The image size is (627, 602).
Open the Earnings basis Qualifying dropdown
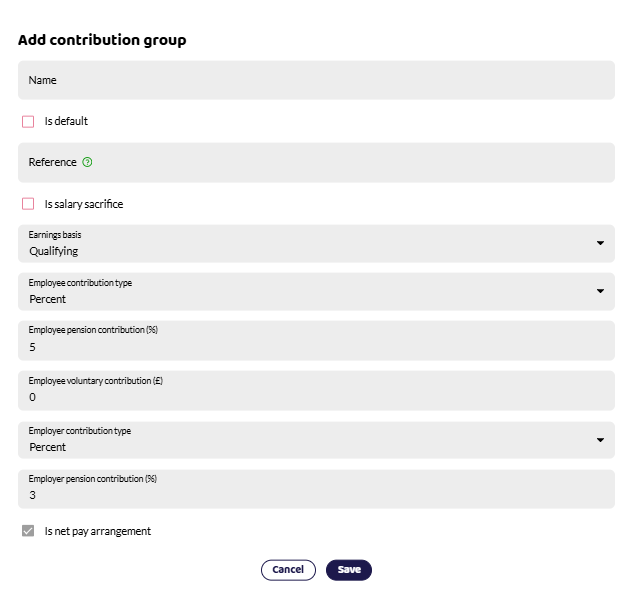(x=316, y=244)
